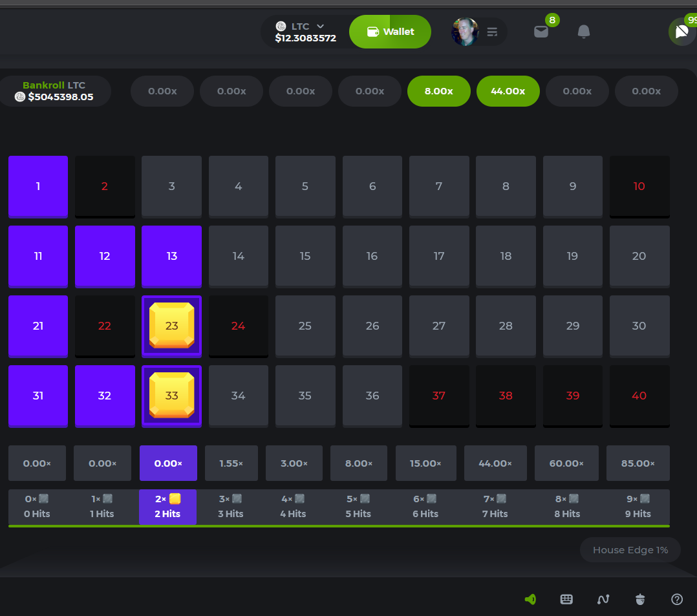Open the live stats graph icon
697x616 pixels.
603,599
